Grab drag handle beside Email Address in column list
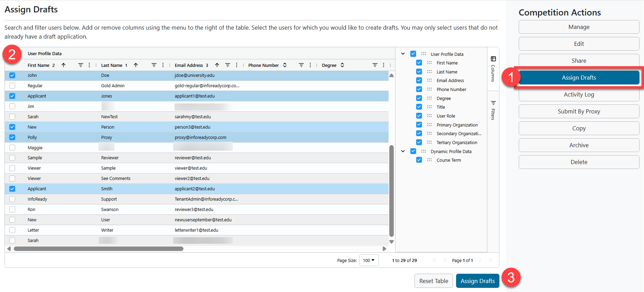Image resolution: width=644 pixels, height=292 pixels. (429, 80)
